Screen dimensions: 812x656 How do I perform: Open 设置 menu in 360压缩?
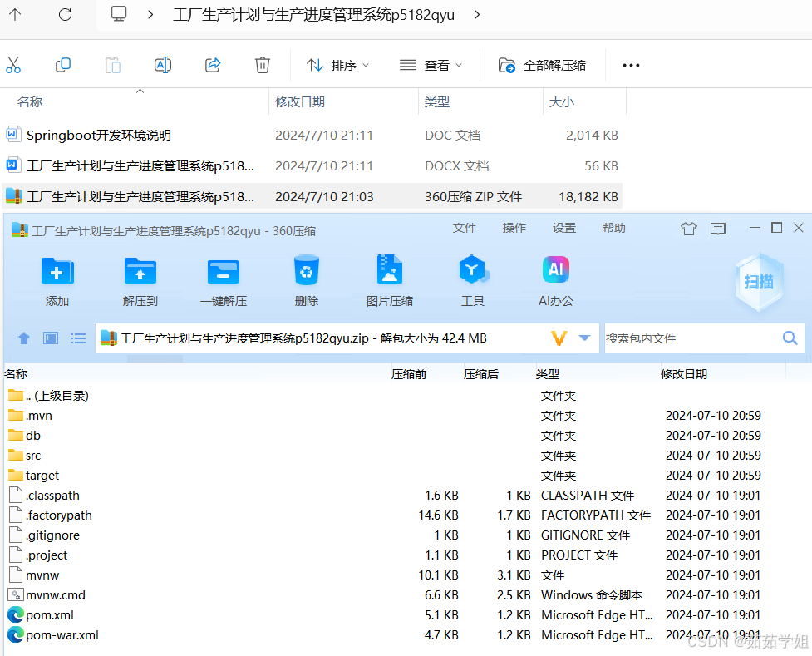(x=564, y=228)
